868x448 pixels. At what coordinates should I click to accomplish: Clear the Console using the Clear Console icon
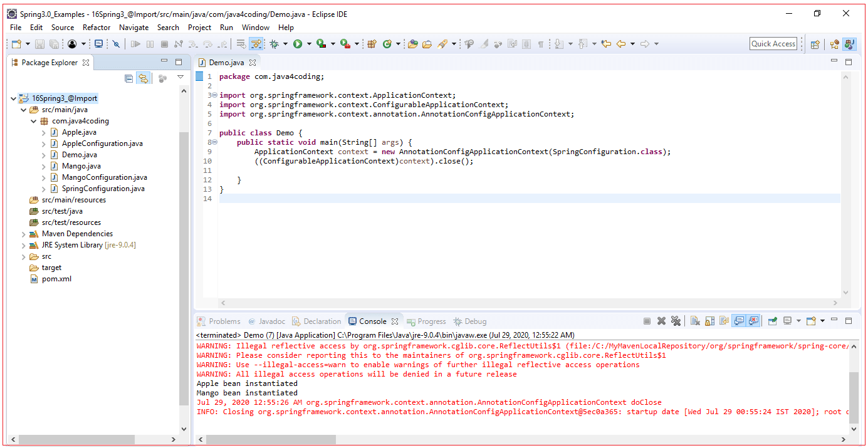(x=694, y=320)
